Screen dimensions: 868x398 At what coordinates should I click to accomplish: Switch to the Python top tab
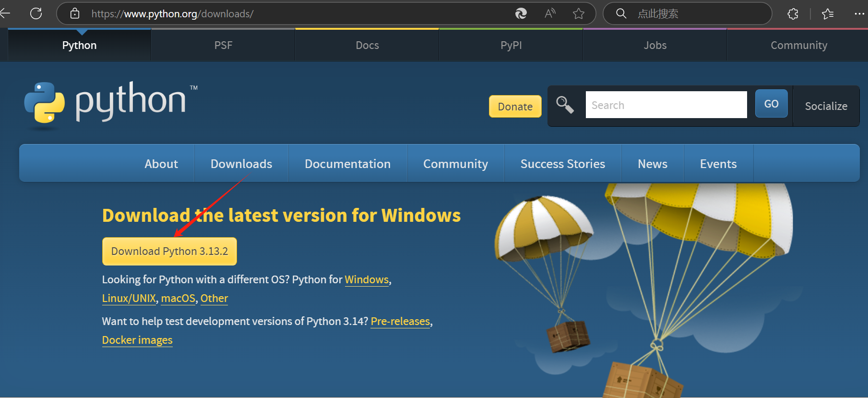click(x=80, y=45)
